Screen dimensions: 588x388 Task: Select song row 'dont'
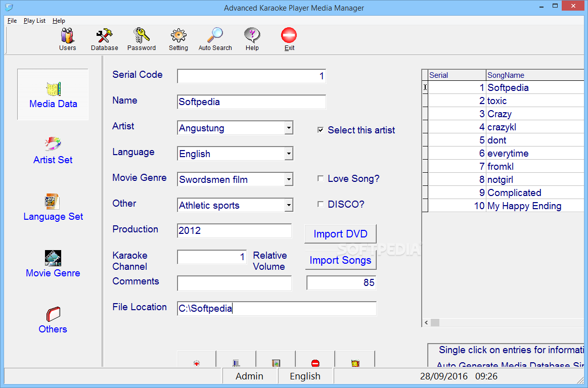[506, 140]
